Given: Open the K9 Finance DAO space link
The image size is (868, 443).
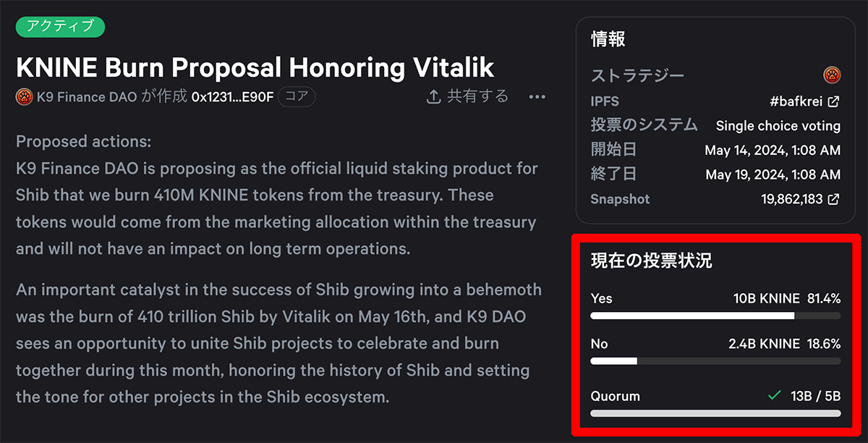Looking at the screenshot, I should click(x=87, y=97).
